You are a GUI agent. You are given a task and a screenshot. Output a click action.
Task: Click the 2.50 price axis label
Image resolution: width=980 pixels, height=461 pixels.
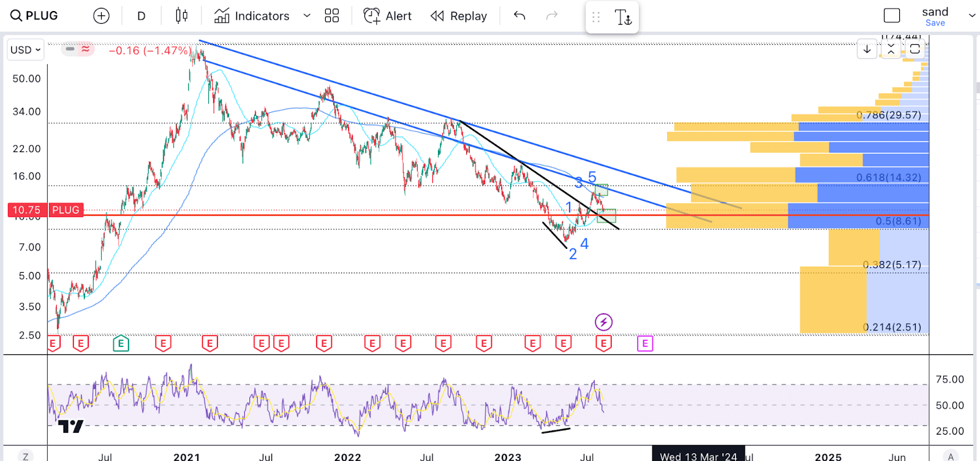point(29,335)
